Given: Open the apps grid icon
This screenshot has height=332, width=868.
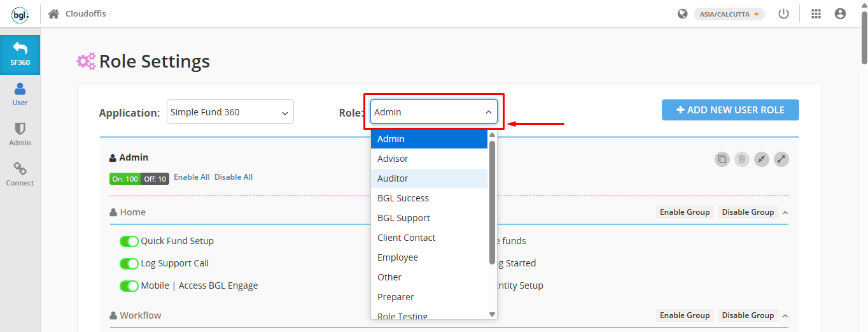Looking at the screenshot, I should coord(816,14).
